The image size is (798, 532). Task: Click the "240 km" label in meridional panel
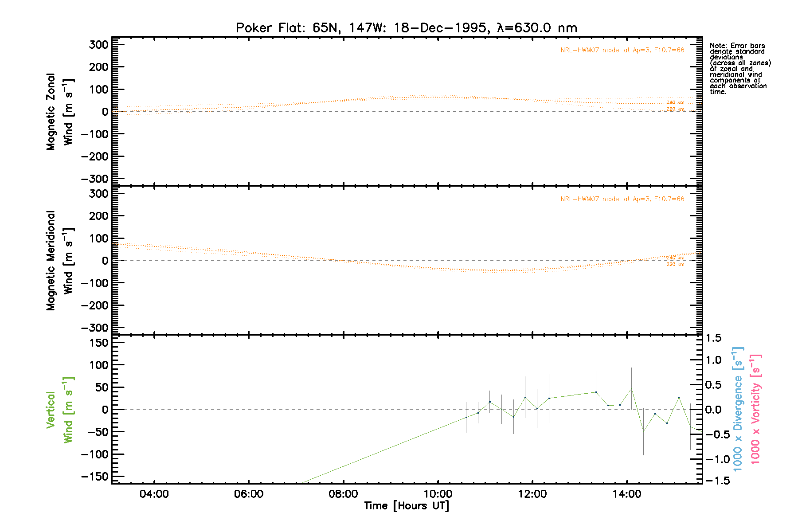(675, 258)
